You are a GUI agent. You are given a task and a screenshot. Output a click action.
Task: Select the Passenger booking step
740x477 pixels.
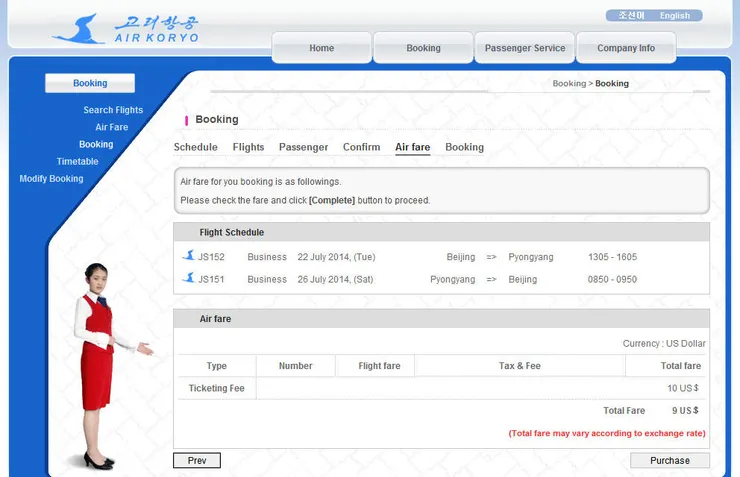coord(303,147)
